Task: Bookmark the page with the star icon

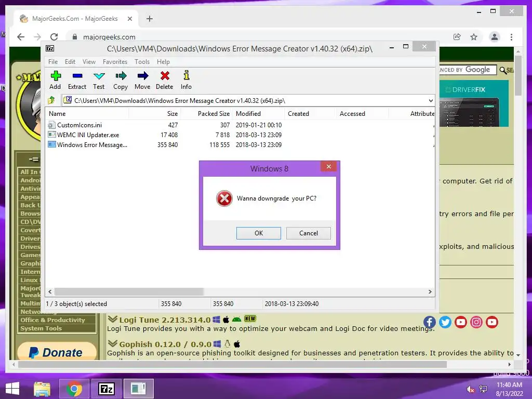Action: pyautogui.click(x=474, y=37)
